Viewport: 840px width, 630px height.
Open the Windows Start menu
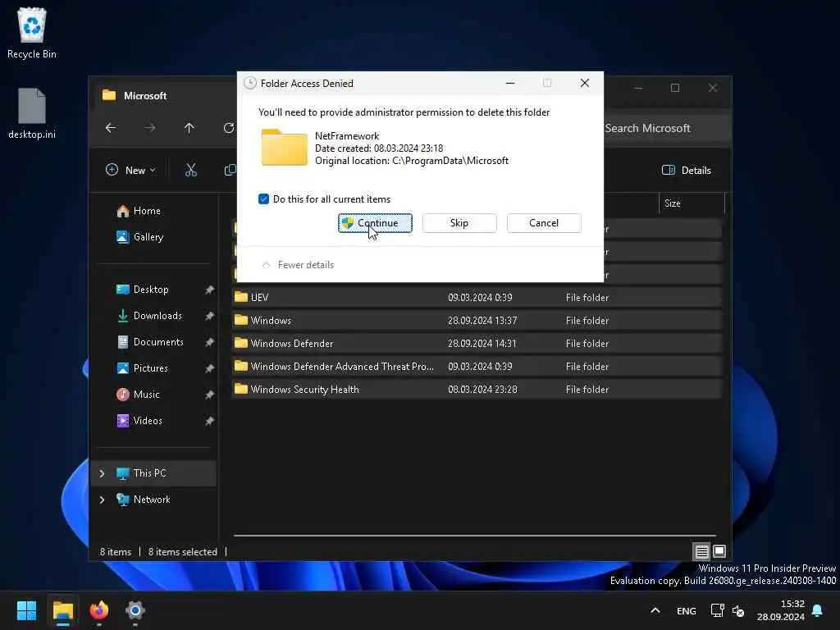[26, 610]
